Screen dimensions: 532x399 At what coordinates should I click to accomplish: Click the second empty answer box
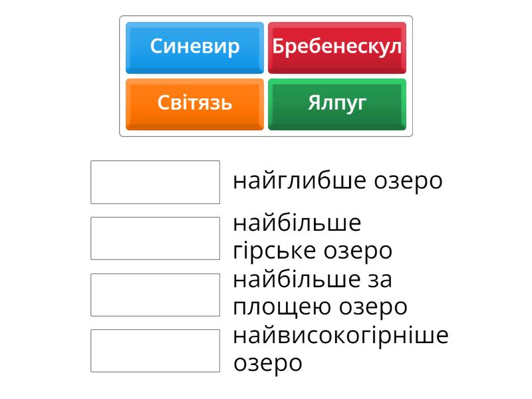tap(155, 238)
